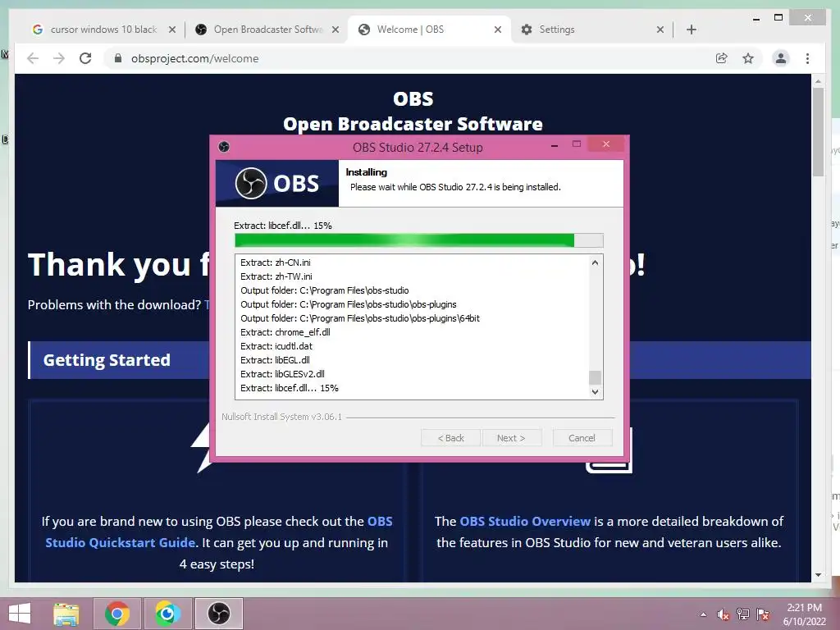This screenshot has height=630, width=840.
Task: Show hidden system tray icons
Action: coord(703,614)
